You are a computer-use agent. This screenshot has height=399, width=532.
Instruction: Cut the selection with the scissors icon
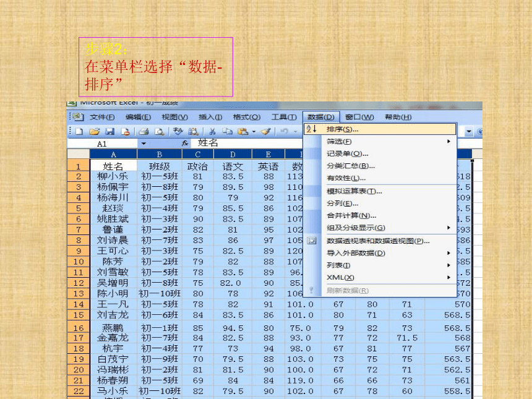212,131
